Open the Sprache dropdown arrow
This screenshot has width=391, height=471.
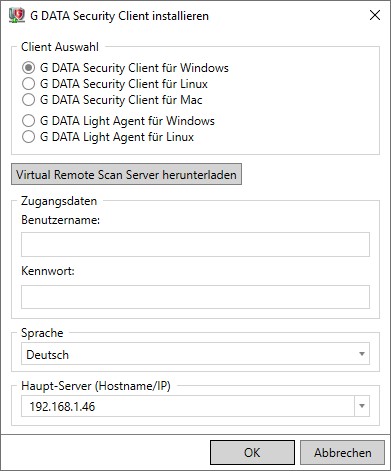coord(362,354)
